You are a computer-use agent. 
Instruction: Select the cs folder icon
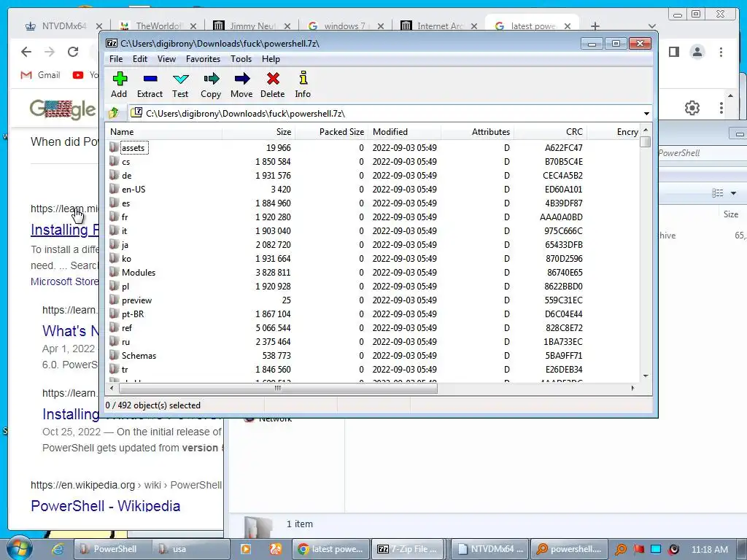[x=114, y=161]
